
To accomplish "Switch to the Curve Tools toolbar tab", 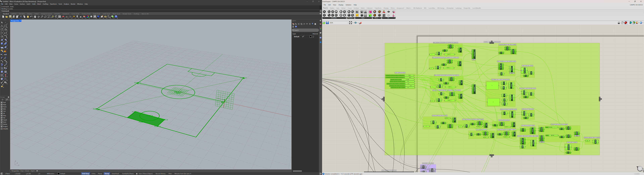I will click(75, 14).
